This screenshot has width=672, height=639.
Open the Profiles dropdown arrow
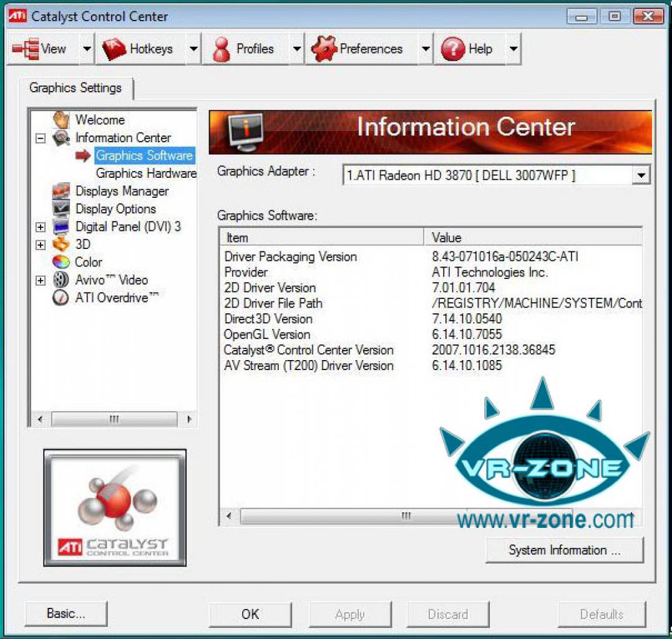point(296,49)
